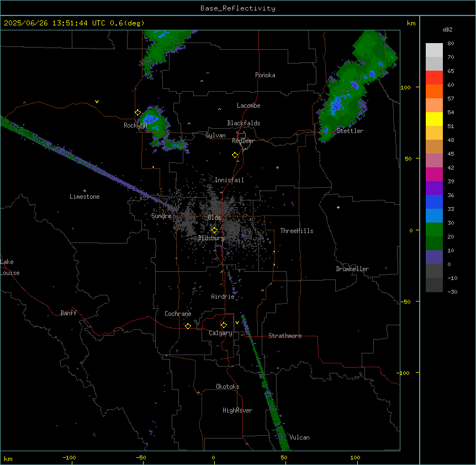Select the bright green 20-30 dBZ swatch

pyautogui.click(x=434, y=230)
